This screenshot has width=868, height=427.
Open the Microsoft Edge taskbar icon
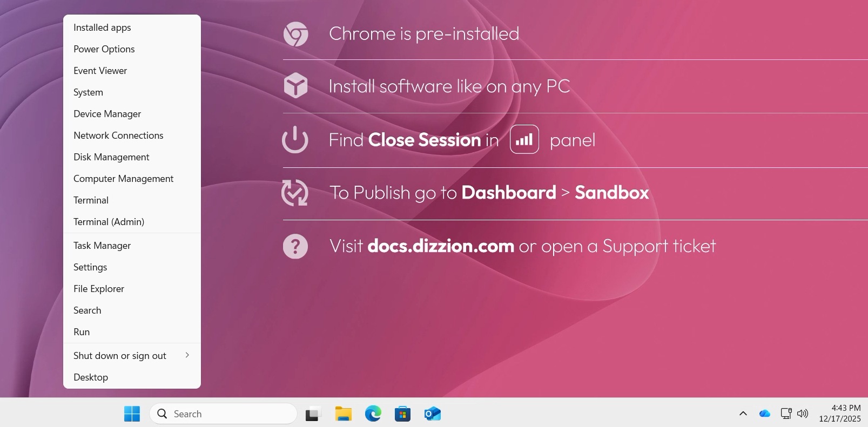pyautogui.click(x=373, y=414)
